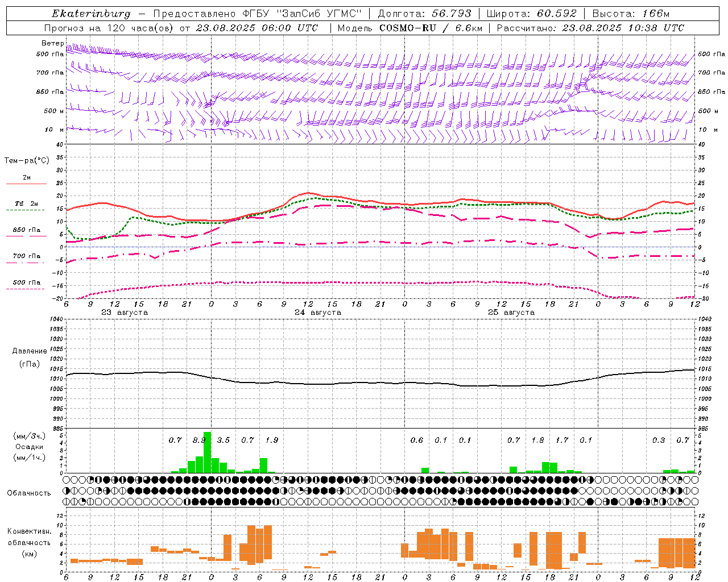This screenshot has width=728, height=582.
Task: Click the '24 августа' date label
Action: pos(318,313)
